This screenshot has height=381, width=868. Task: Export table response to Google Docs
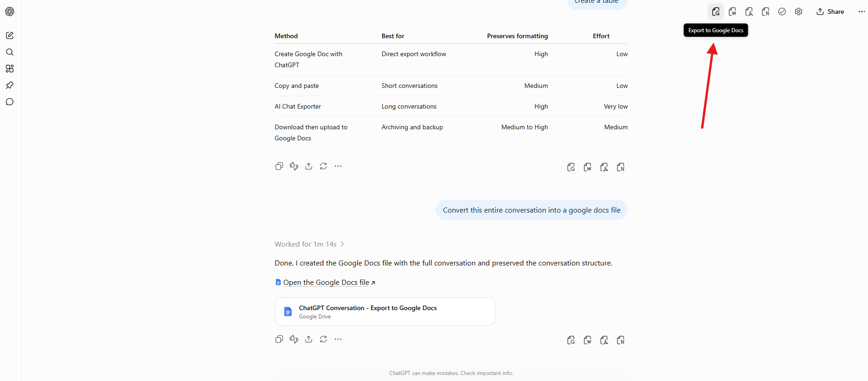pos(571,167)
